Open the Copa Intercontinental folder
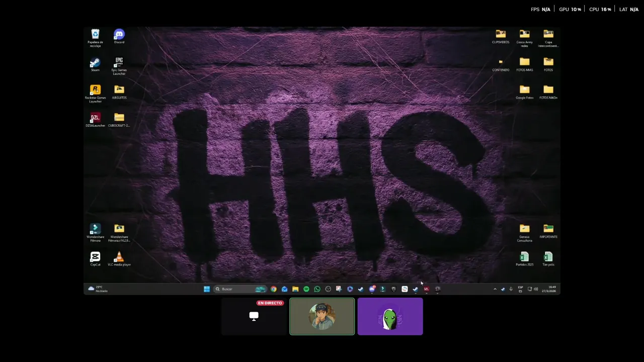Image resolution: width=644 pixels, height=362 pixels. [x=548, y=38]
